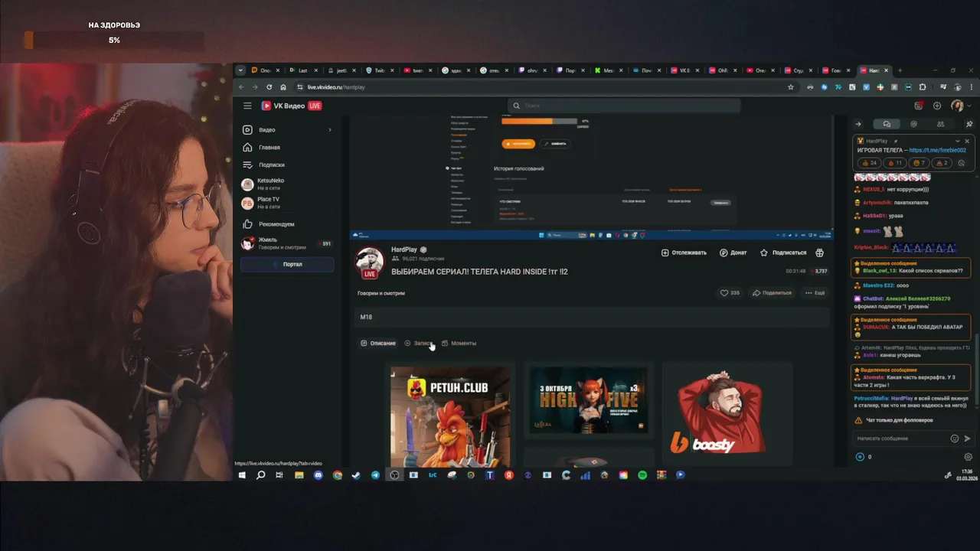Open the Windows Start menu
The width and height of the screenshot is (980, 551).
242,475
